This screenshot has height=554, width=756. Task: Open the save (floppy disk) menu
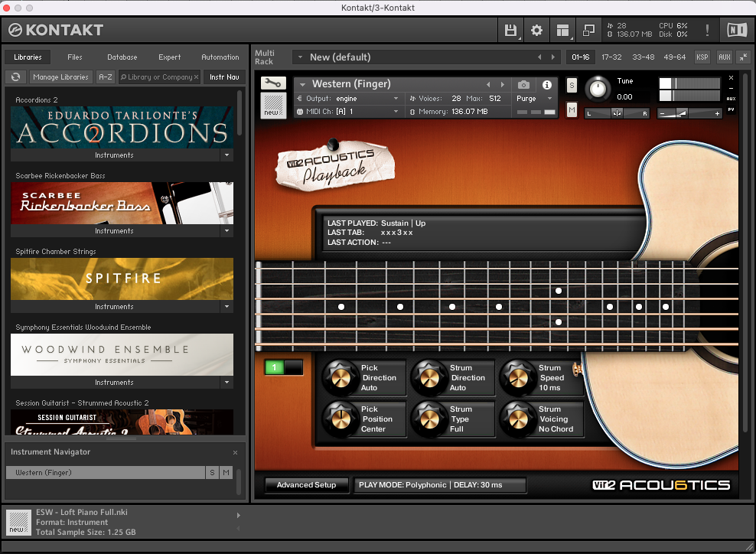(x=510, y=31)
